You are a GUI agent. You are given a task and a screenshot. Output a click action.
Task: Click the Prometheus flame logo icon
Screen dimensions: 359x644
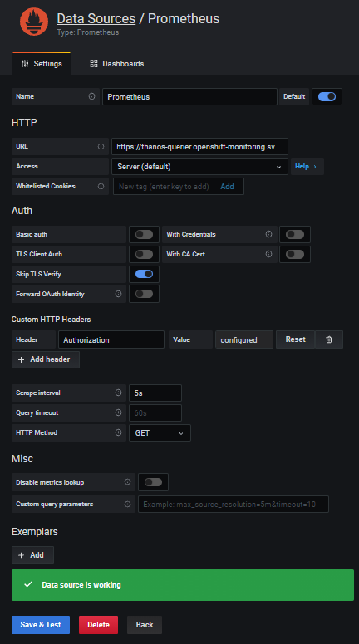pyautogui.click(x=34, y=22)
